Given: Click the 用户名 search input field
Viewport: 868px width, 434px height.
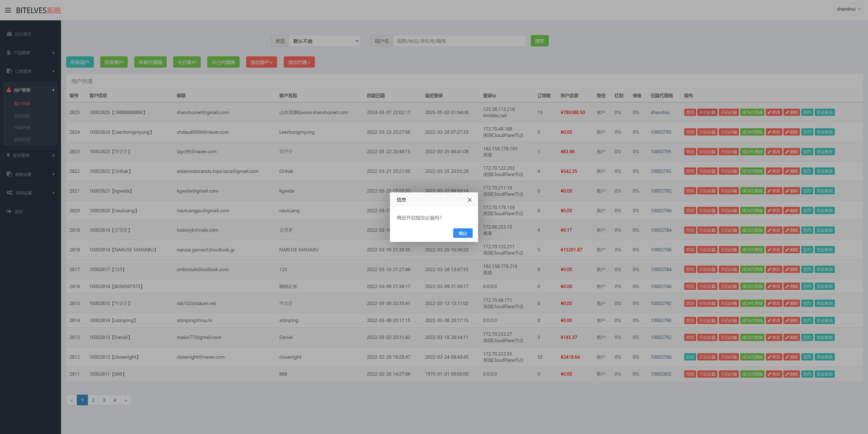Looking at the screenshot, I should 459,41.
